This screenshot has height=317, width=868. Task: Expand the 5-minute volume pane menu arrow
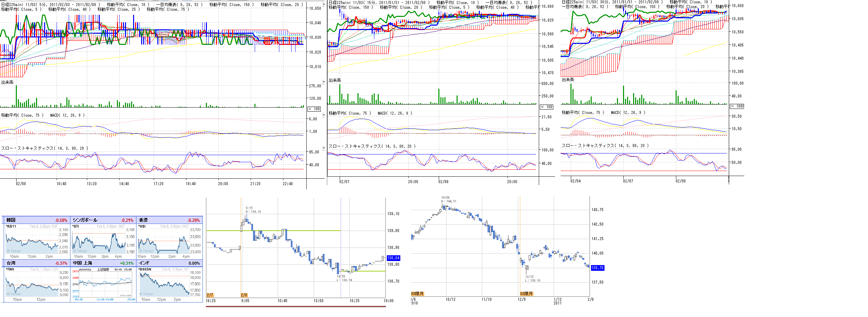pos(324,82)
